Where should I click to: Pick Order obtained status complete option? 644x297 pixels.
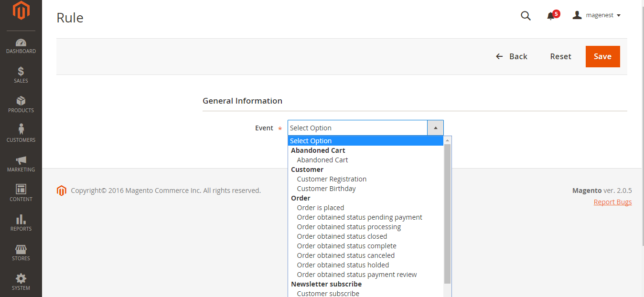point(346,246)
